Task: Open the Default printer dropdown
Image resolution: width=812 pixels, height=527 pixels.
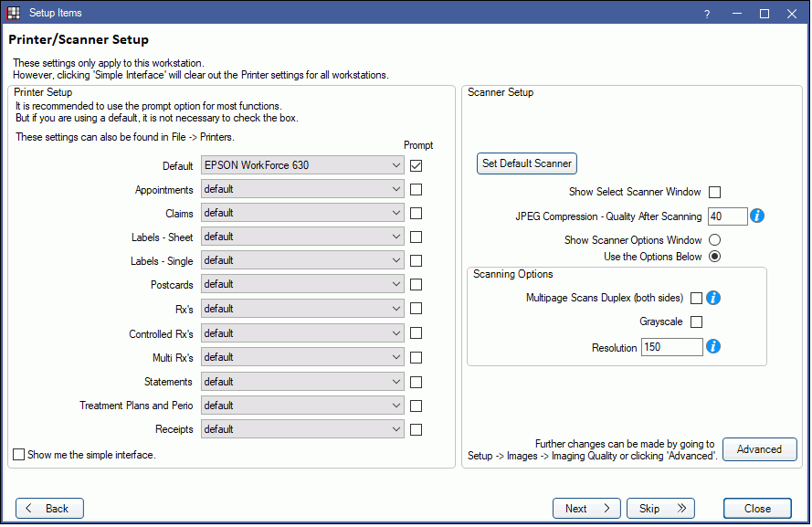Action: pyautogui.click(x=302, y=166)
